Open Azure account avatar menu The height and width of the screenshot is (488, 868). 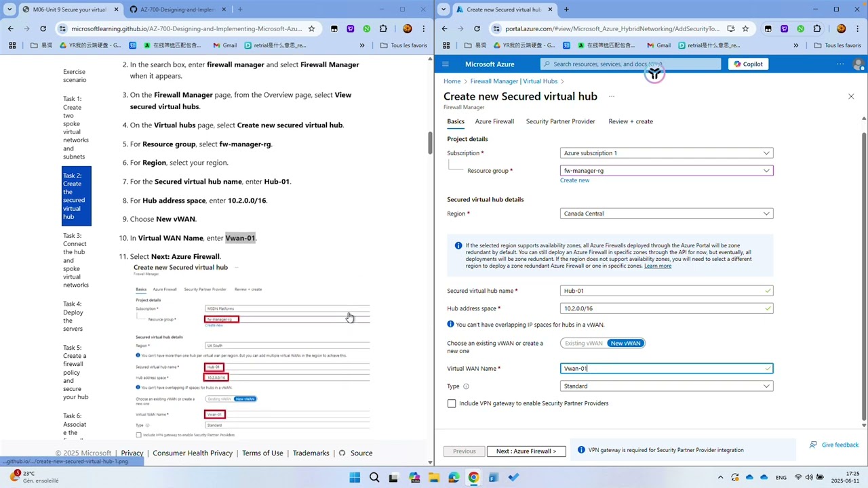(x=859, y=64)
